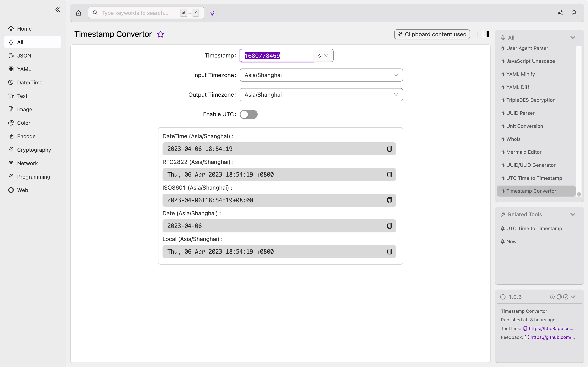Click the home navigation icon
Viewport: 588px width, 367px height.
78,13
